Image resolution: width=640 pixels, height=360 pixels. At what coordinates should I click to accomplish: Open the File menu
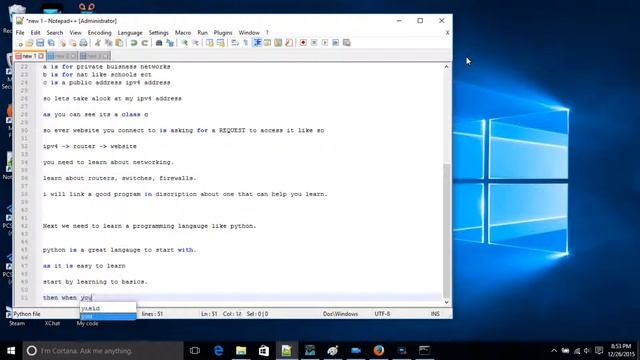[20, 33]
